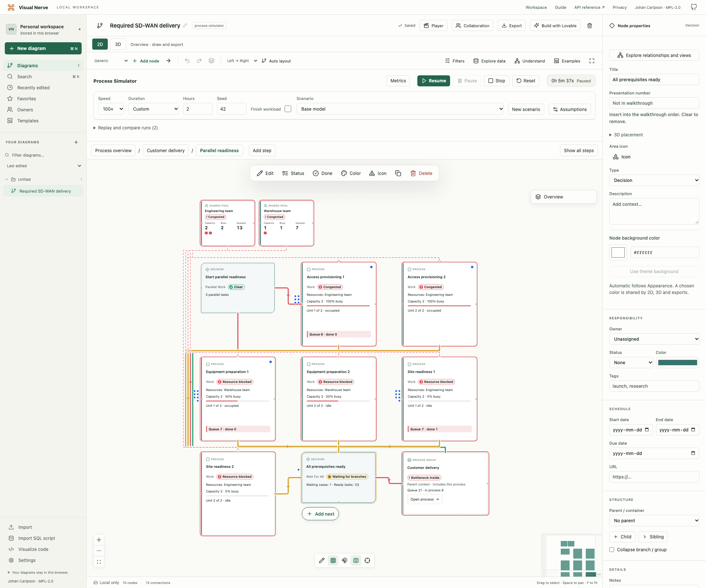Image resolution: width=706 pixels, height=588 pixels.
Task: Toggle the minimap map icon
Action: (356, 560)
